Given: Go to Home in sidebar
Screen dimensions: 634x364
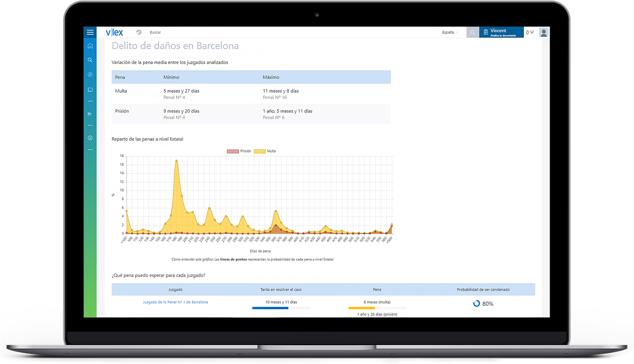Looking at the screenshot, I should tap(90, 46).
